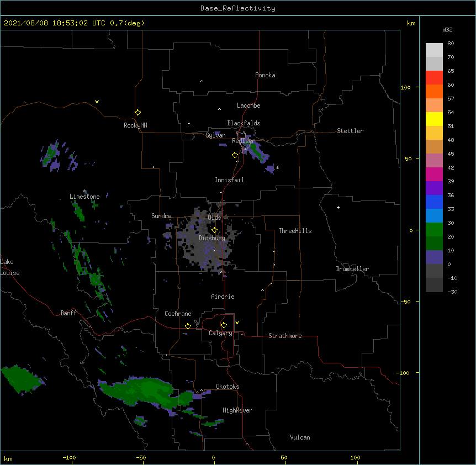Image resolution: width=476 pixels, height=465 pixels.
Task: Select the violet 36–39 dBZ legend swatch
Action: 434,188
